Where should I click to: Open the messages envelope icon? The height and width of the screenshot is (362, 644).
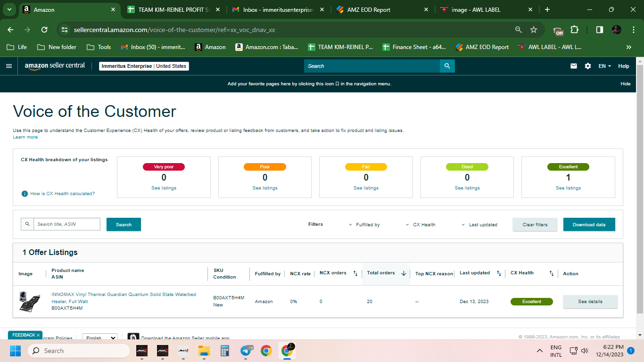[x=574, y=66]
